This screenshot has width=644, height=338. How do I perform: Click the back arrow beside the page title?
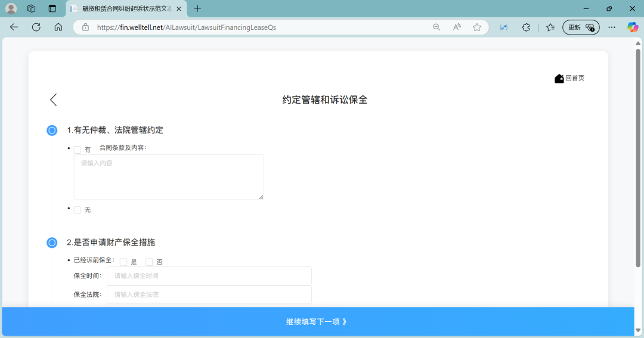point(54,100)
